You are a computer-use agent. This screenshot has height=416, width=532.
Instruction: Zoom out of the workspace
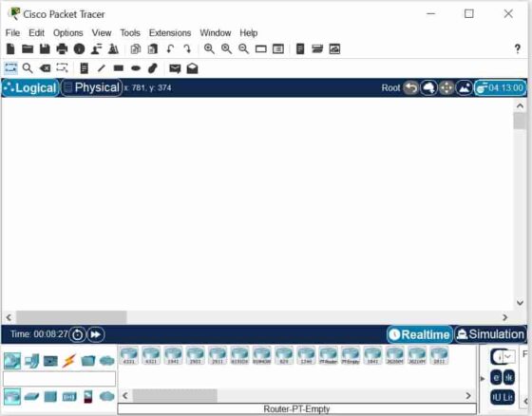[x=243, y=49]
